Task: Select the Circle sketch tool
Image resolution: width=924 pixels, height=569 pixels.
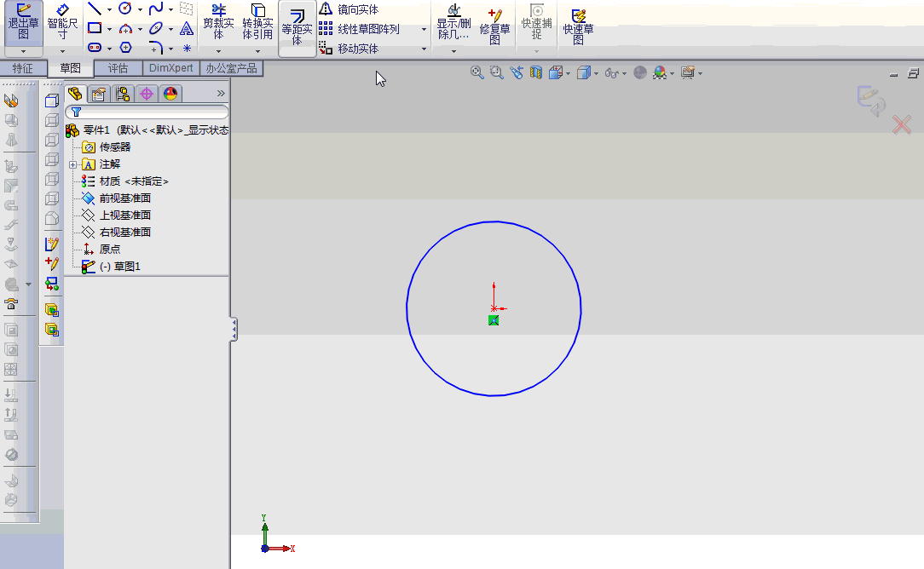Action: pos(125,9)
